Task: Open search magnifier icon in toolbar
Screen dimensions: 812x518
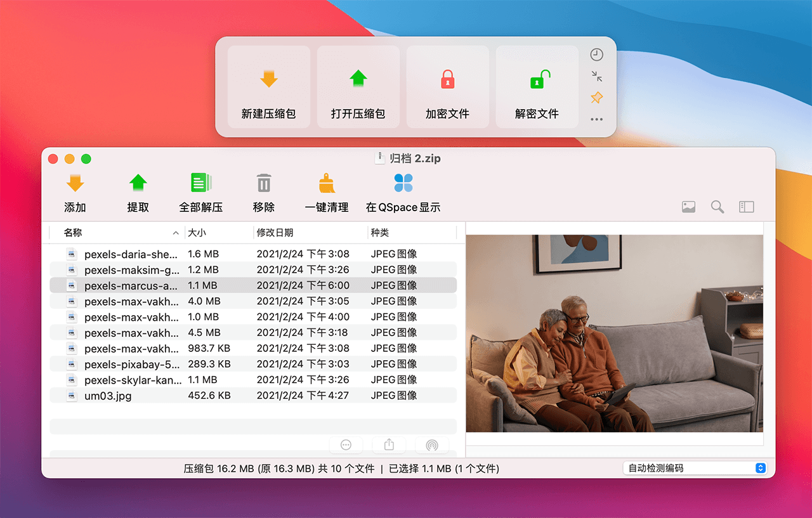Action: (717, 207)
